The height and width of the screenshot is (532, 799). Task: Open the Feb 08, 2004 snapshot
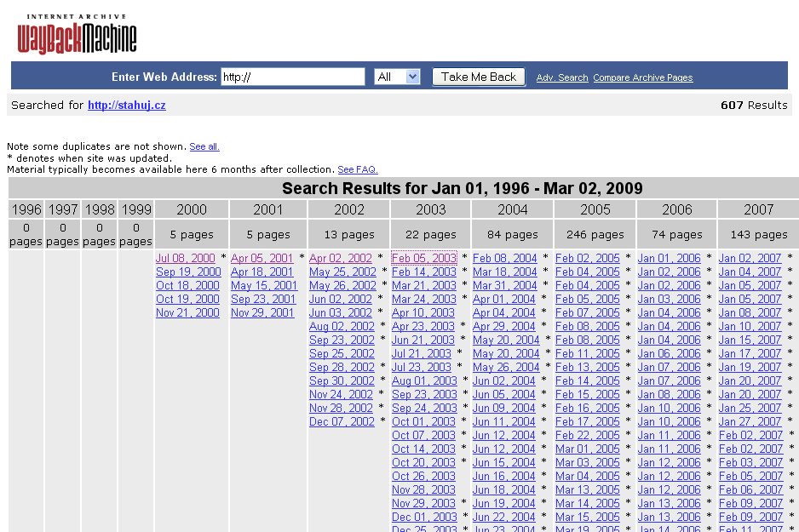tap(504, 258)
